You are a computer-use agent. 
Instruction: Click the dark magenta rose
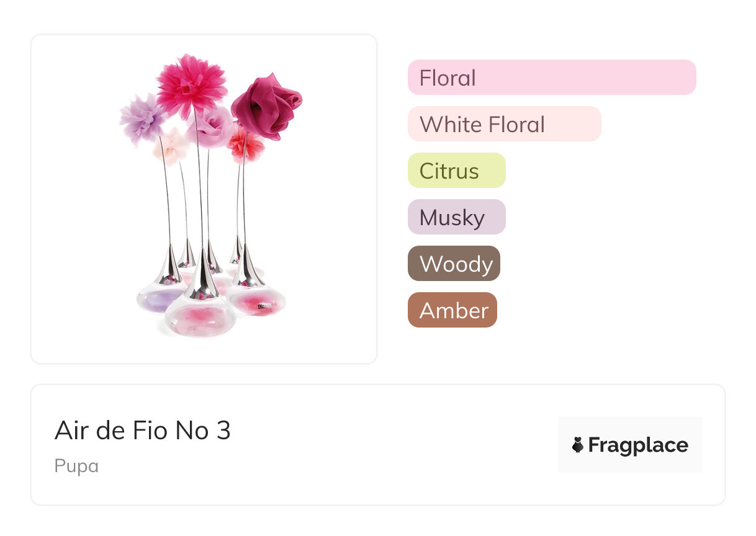(x=266, y=105)
